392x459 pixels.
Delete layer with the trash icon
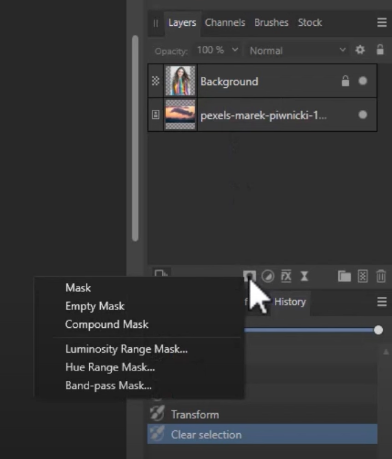point(381,276)
